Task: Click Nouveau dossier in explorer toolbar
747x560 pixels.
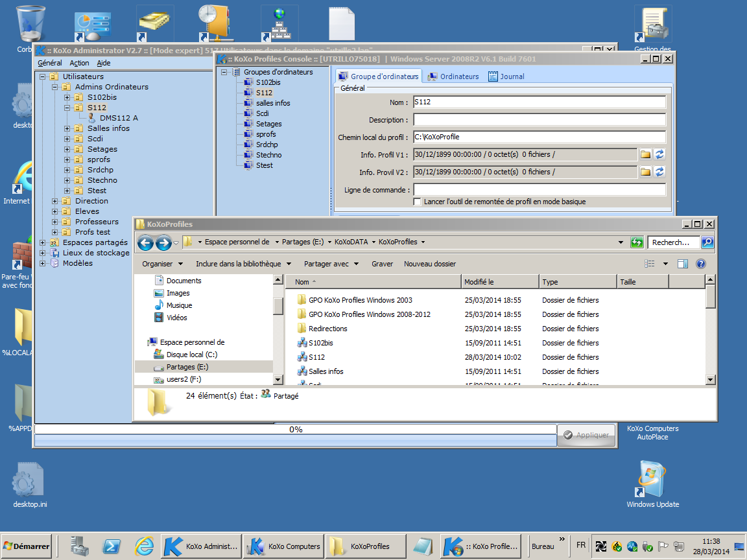Action: (x=430, y=264)
